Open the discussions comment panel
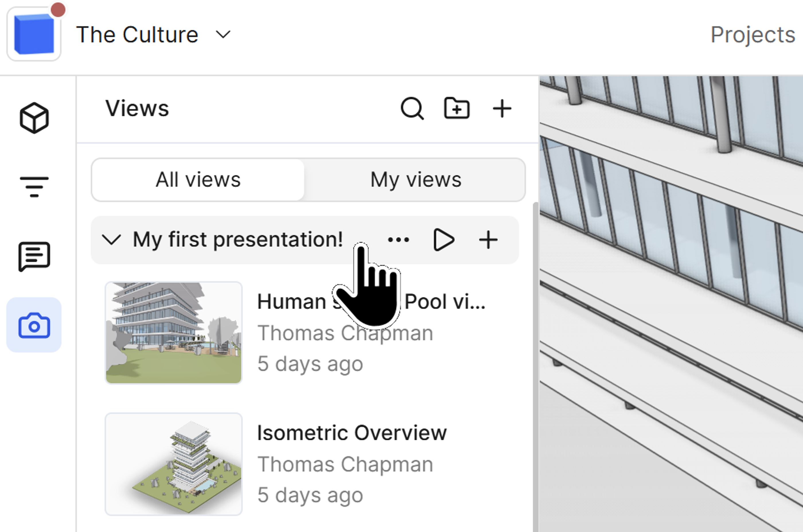This screenshot has height=532, width=803. [34, 256]
